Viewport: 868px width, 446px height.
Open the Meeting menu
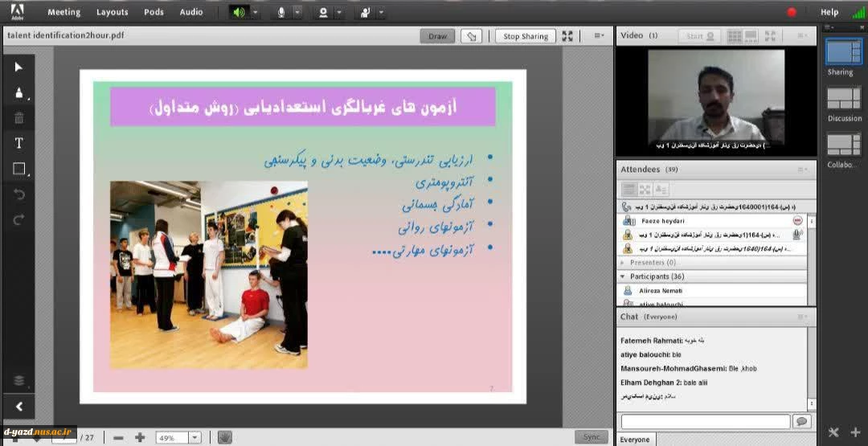point(63,12)
